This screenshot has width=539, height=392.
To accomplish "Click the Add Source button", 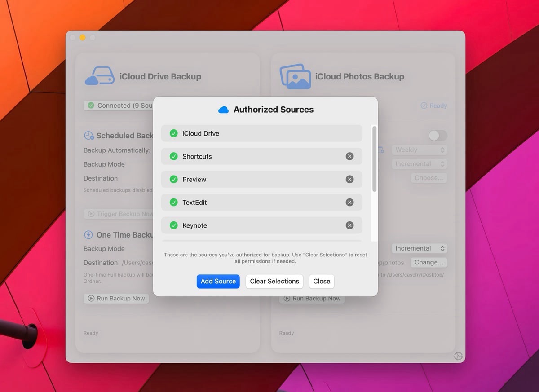I will (x=218, y=281).
